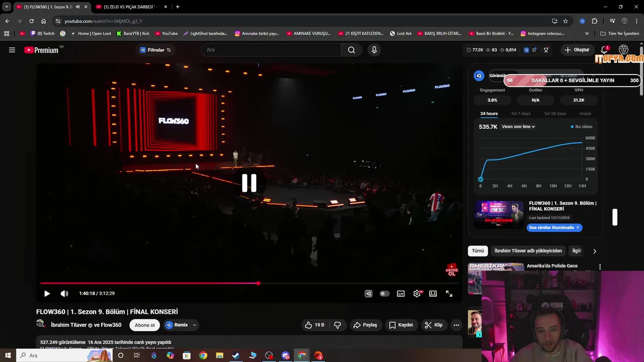Screen dimensions: 644x362
Task: Select the 1st 28 days tab
Action: 555,114
